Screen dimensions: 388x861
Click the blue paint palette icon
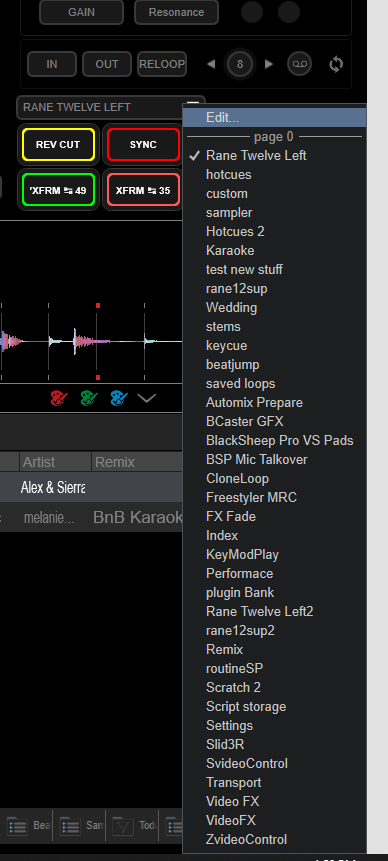[119, 398]
